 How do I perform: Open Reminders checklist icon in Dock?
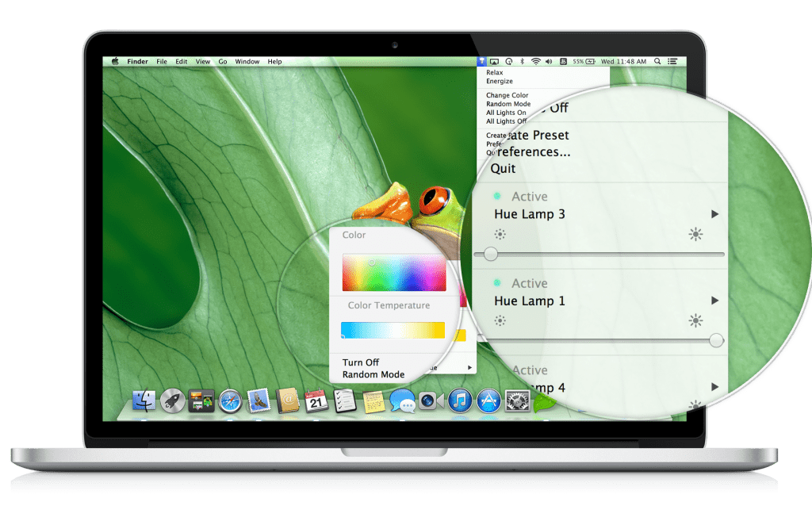click(344, 400)
